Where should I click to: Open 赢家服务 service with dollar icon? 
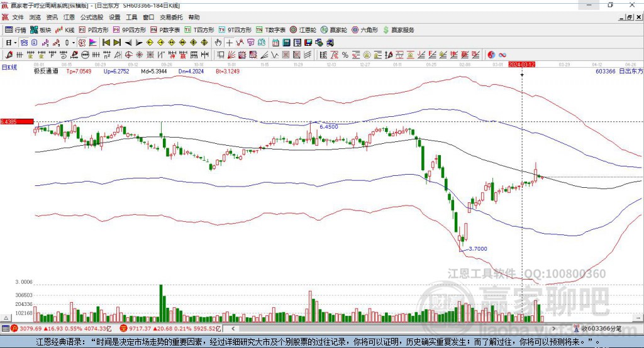[398, 30]
